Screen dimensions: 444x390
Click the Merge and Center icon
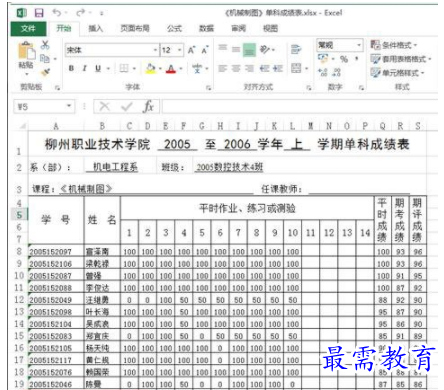tap(296, 68)
